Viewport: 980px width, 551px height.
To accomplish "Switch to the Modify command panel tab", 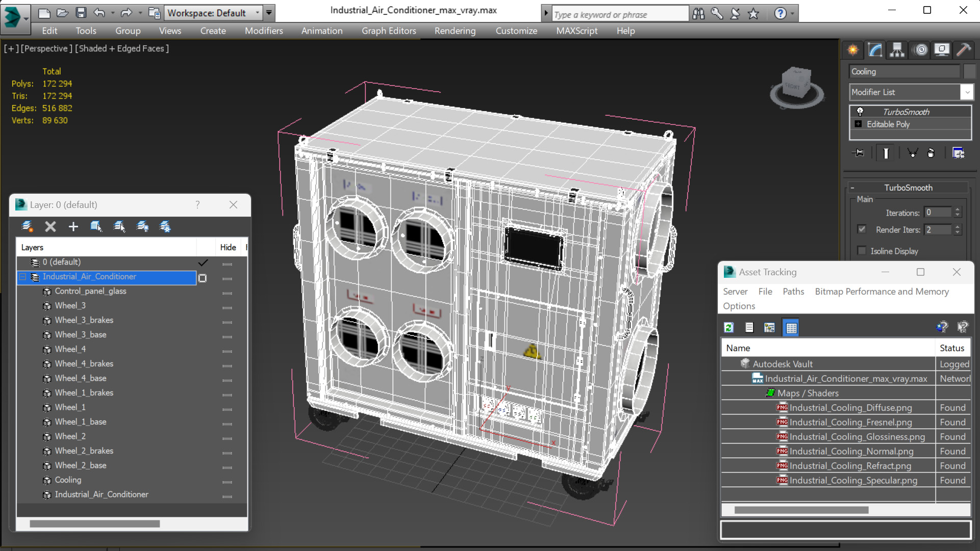I will click(x=875, y=50).
